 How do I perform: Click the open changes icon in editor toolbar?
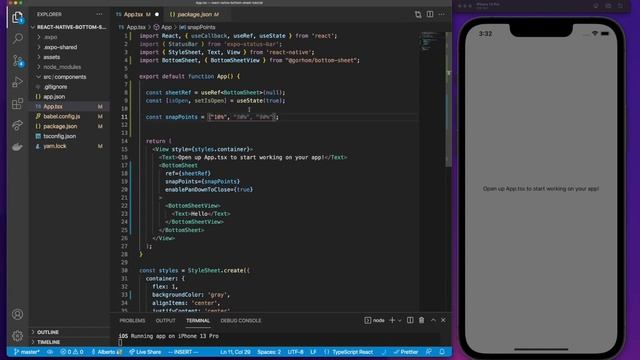[x=418, y=14]
